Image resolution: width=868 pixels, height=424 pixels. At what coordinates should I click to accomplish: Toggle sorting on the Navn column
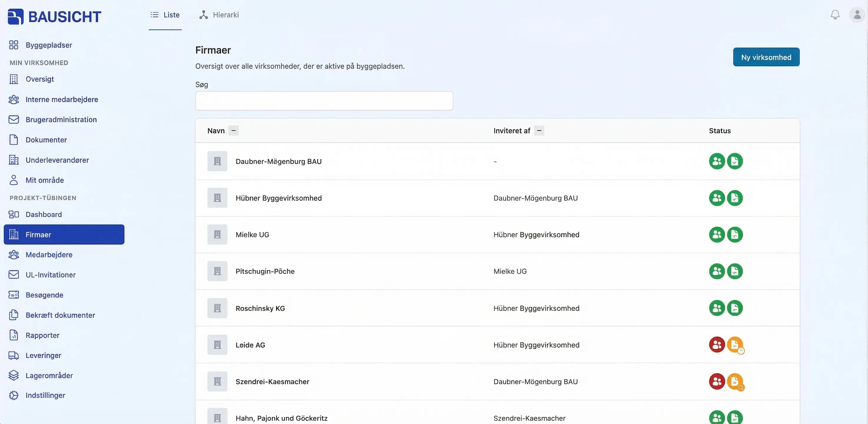click(233, 130)
